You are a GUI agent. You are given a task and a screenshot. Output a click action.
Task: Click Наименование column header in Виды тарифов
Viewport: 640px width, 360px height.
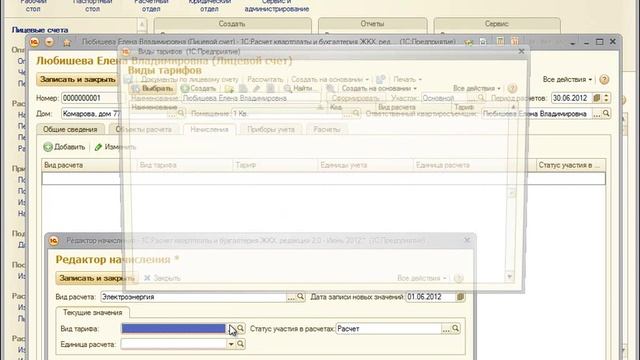(227, 107)
